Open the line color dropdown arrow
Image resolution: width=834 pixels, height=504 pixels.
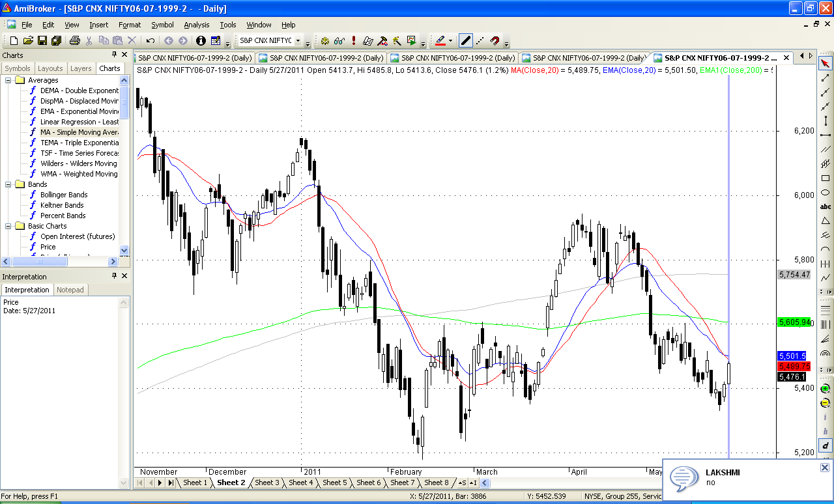point(450,40)
